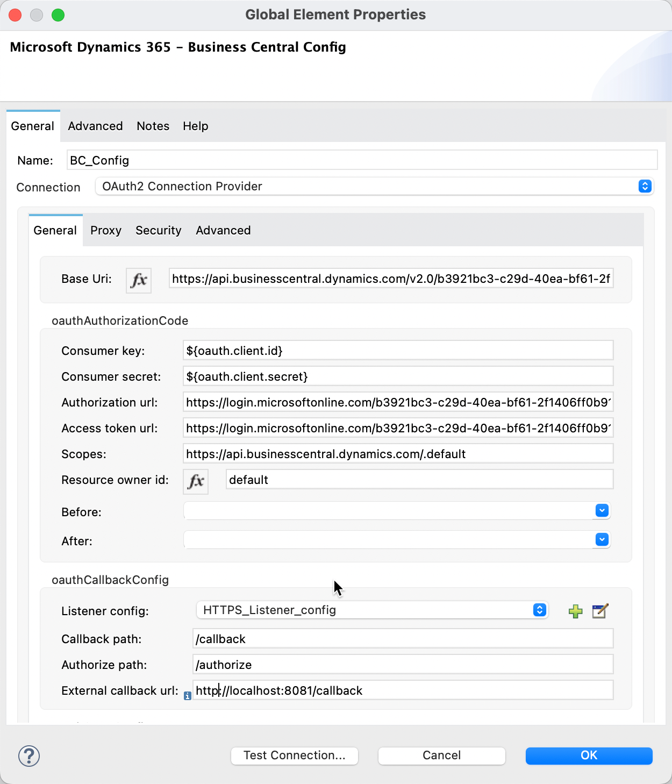Select the connection's inner General tab
The height and width of the screenshot is (784, 672).
[x=55, y=231]
